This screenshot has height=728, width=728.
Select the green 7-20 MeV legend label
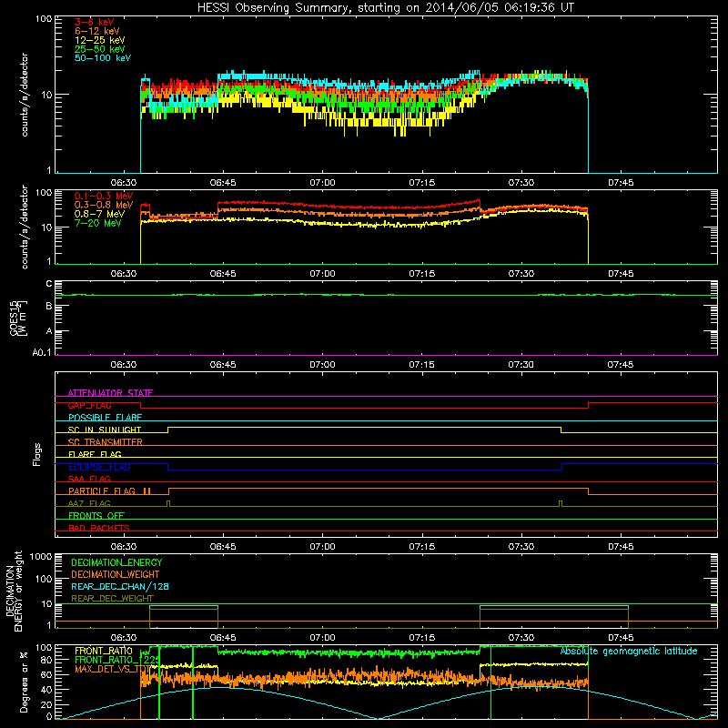[97, 223]
